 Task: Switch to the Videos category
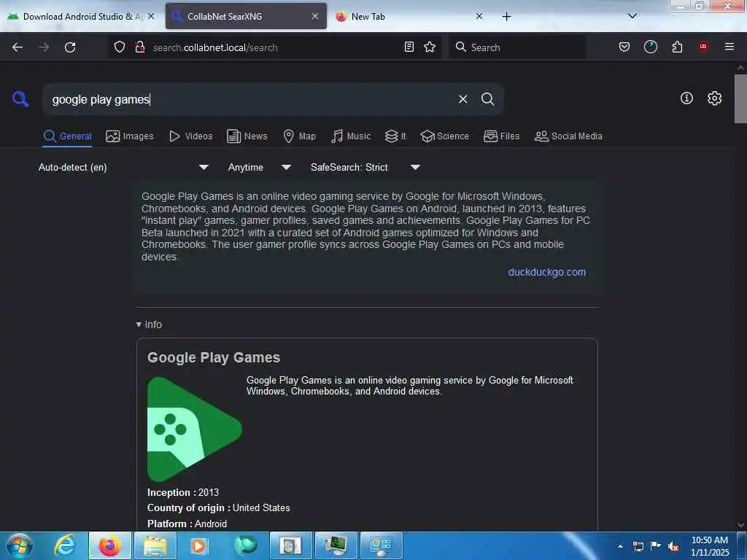tap(190, 136)
